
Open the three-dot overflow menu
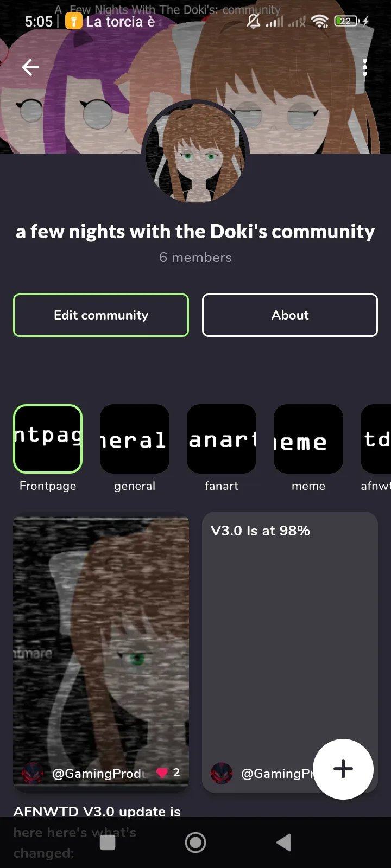click(365, 67)
